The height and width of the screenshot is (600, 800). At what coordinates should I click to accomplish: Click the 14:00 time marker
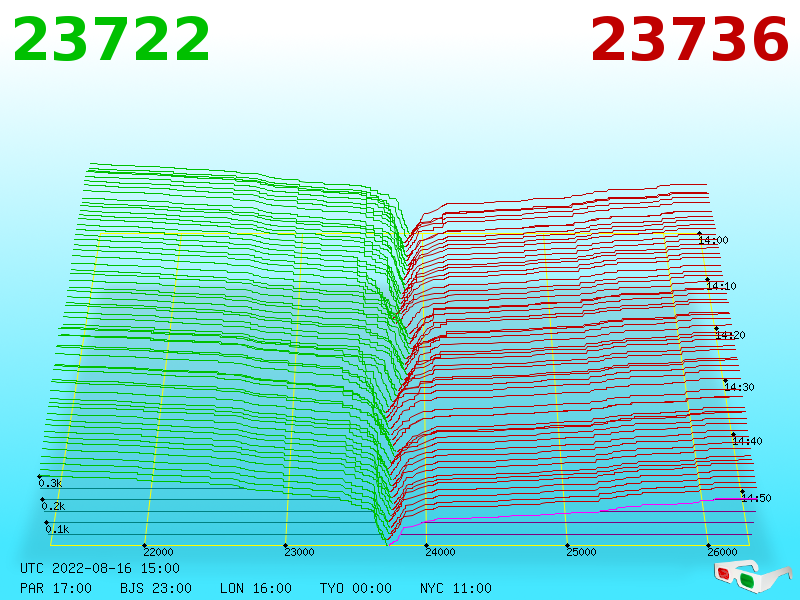pos(713,240)
